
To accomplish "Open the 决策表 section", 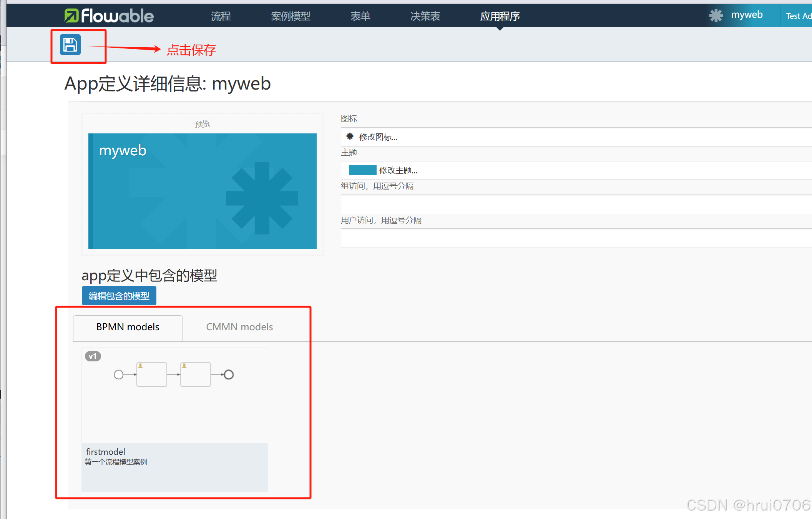I will 425,16.
